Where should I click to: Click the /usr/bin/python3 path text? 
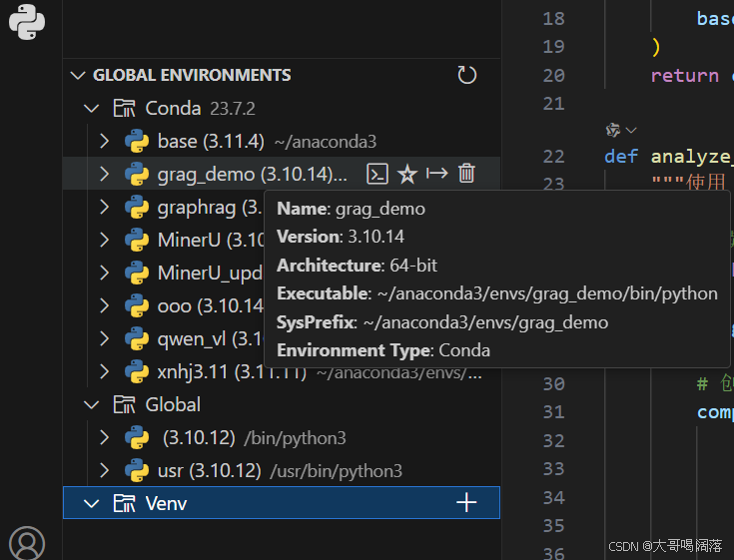tap(337, 471)
